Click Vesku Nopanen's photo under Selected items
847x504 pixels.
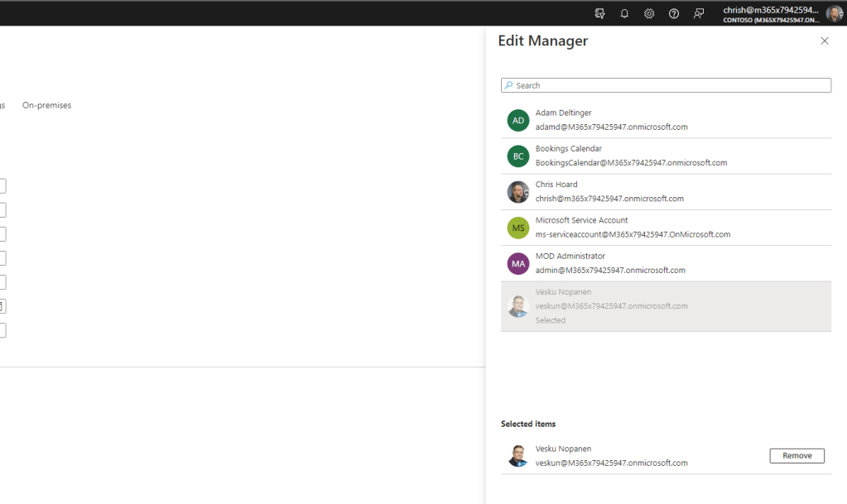point(518,456)
